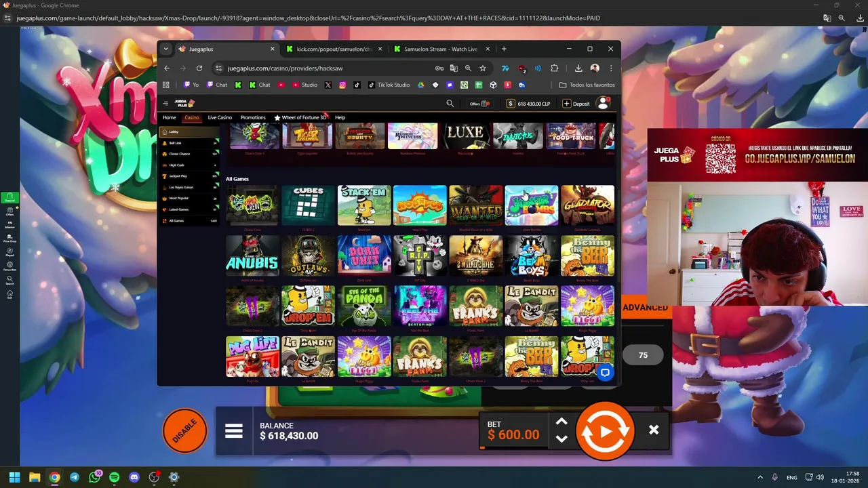
Task: Open the Promotions menu item
Action: point(253,117)
